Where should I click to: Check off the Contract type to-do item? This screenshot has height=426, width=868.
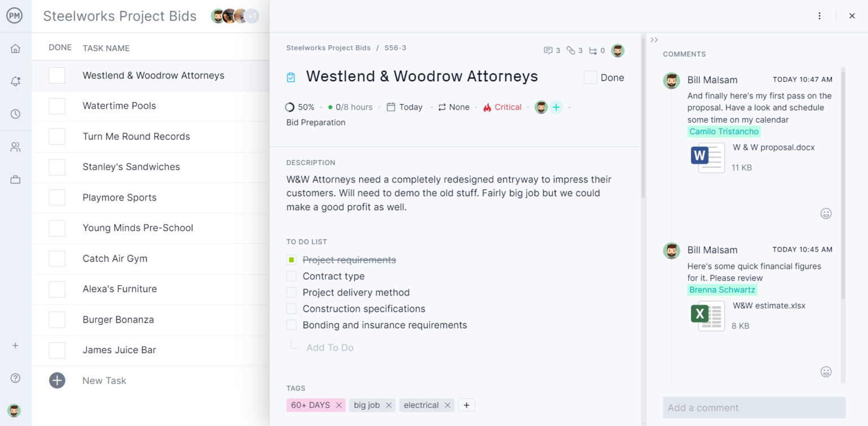click(292, 276)
